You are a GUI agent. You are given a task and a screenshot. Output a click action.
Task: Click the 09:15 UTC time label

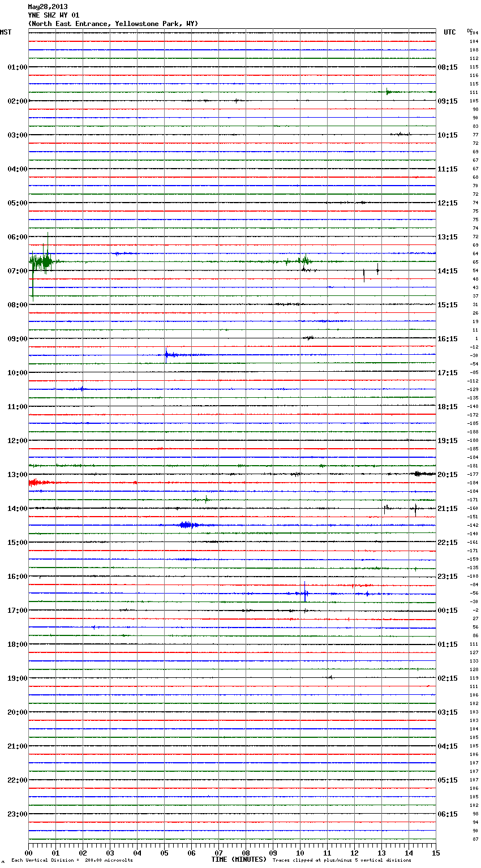(x=448, y=101)
